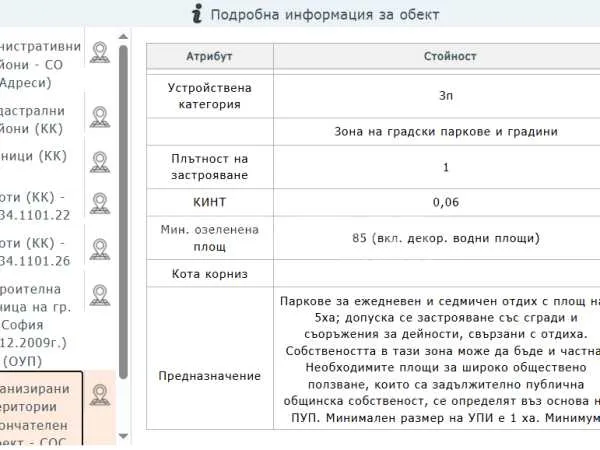
Task: Click the 'Атрибут' column header
Action: [x=210, y=56]
